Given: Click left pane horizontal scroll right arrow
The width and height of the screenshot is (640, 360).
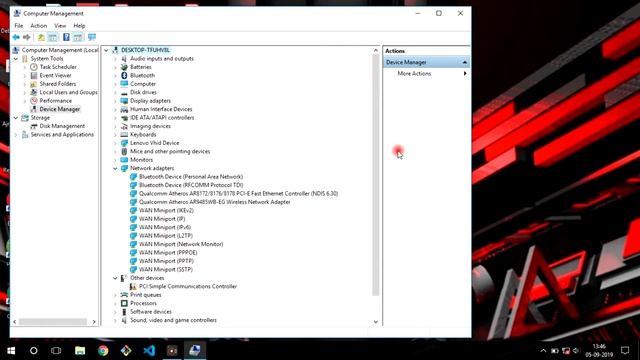Looking at the screenshot, I should pyautogui.click(x=94, y=322).
